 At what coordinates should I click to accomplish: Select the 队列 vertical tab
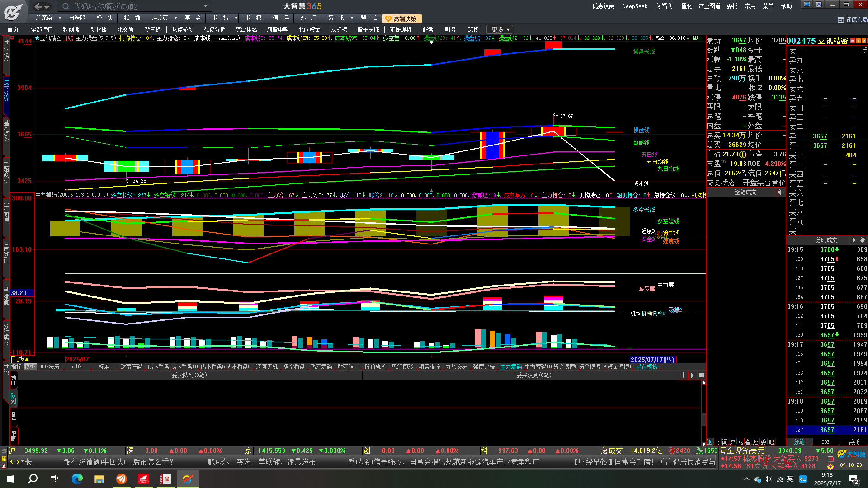click(x=14, y=398)
